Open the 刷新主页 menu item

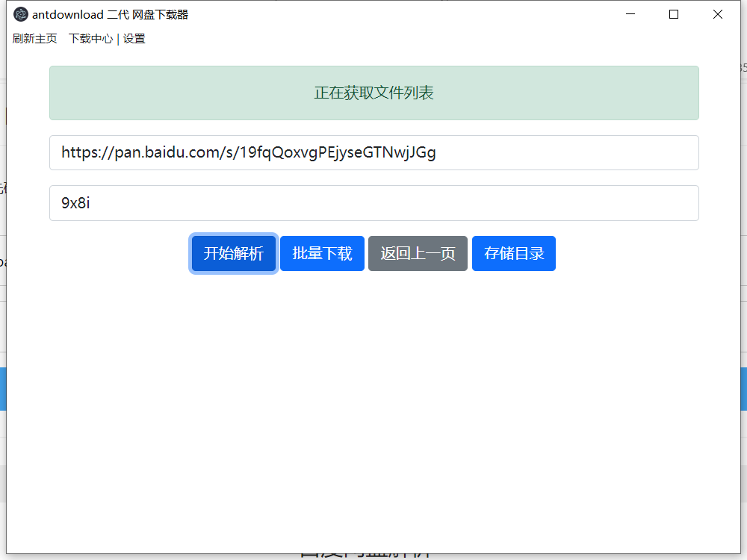[35, 39]
